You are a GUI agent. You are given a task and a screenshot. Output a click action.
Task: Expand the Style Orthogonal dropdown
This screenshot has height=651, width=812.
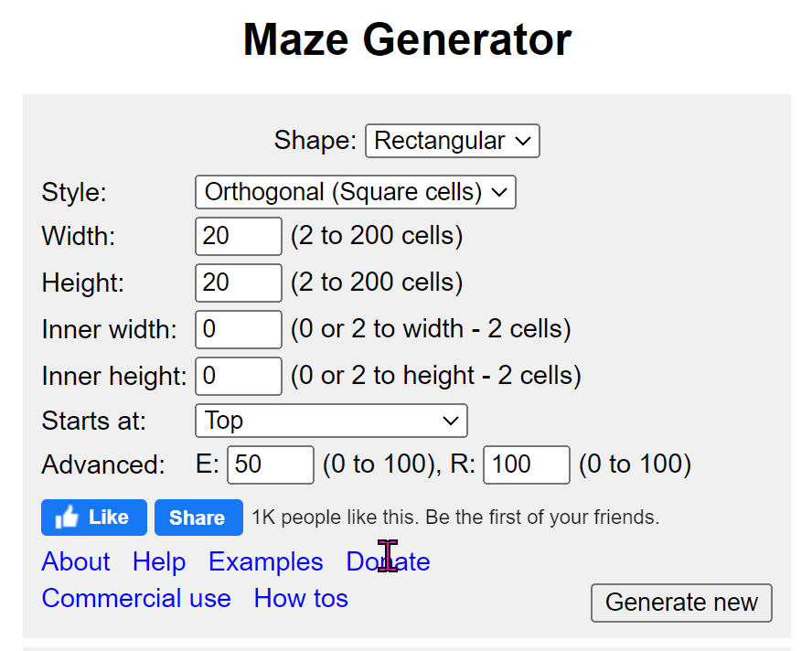click(x=355, y=192)
